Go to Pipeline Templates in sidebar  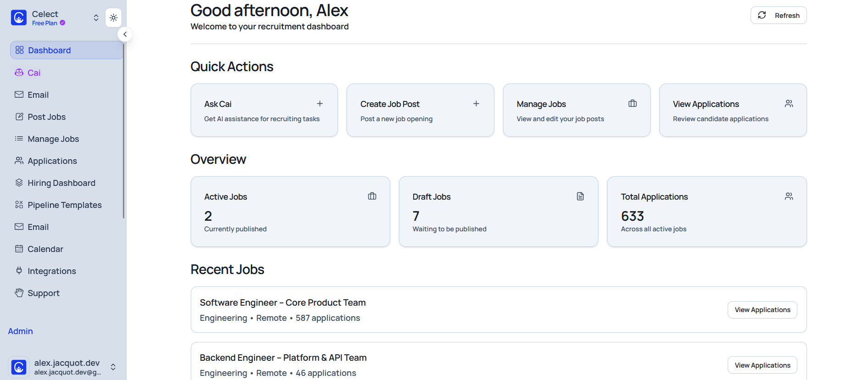[64, 205]
